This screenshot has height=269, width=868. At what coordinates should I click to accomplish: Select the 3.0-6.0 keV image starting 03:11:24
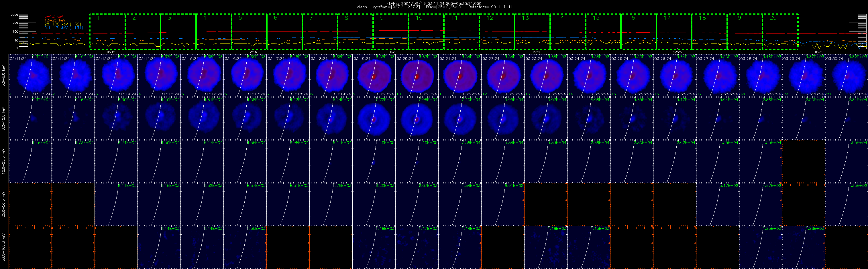[x=30, y=76]
